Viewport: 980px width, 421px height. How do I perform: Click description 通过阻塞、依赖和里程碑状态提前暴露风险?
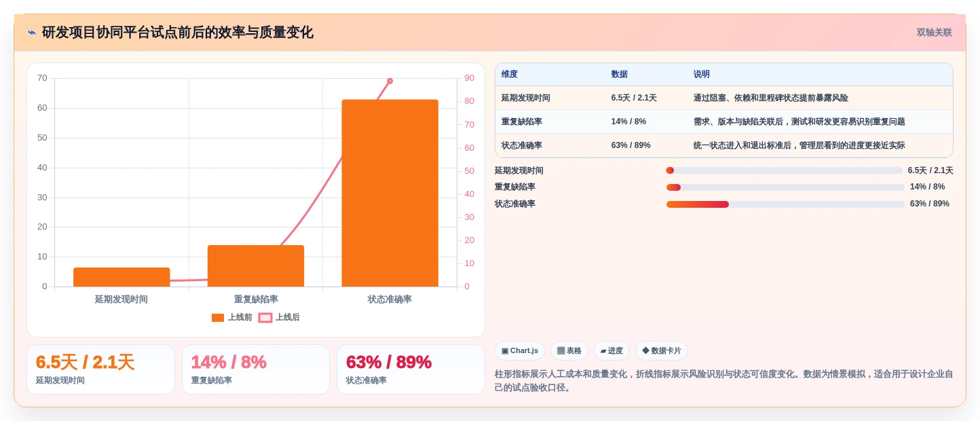(771, 98)
